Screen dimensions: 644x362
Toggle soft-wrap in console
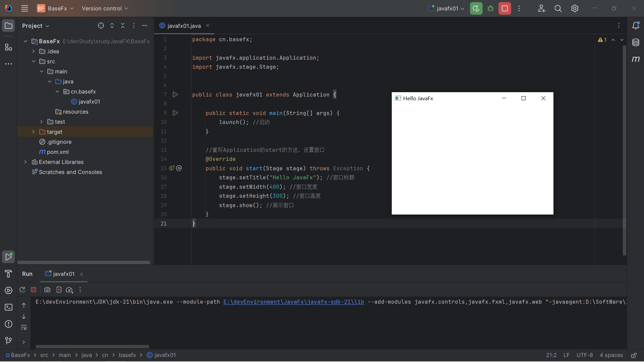[24, 327]
